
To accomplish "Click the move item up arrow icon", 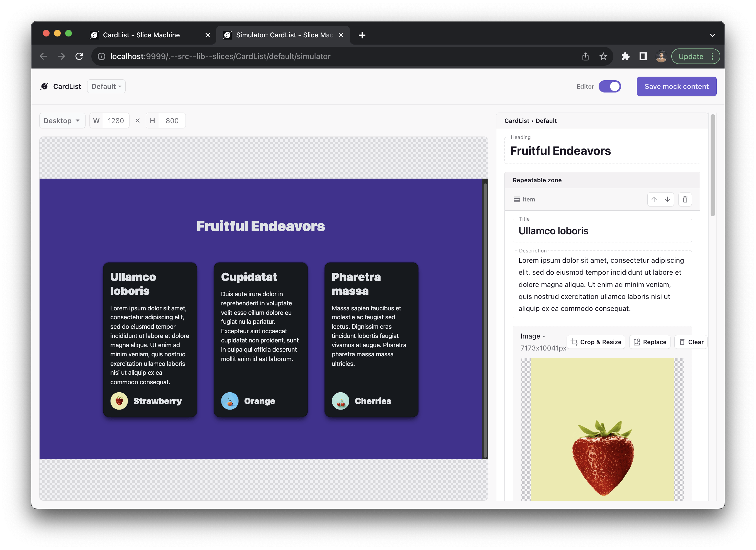I will (x=653, y=199).
